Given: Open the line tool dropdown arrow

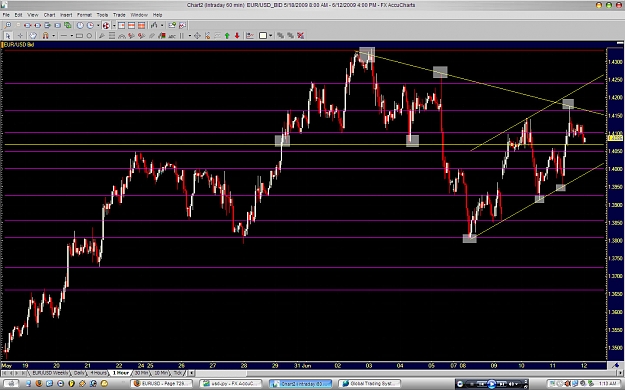Looking at the screenshot, I should coord(72,36).
